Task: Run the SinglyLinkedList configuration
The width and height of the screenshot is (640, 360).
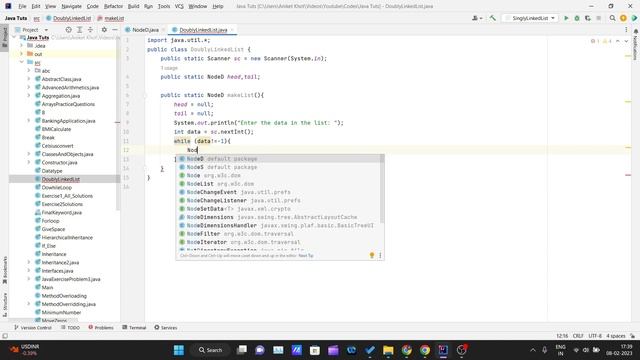Action: coord(566,18)
